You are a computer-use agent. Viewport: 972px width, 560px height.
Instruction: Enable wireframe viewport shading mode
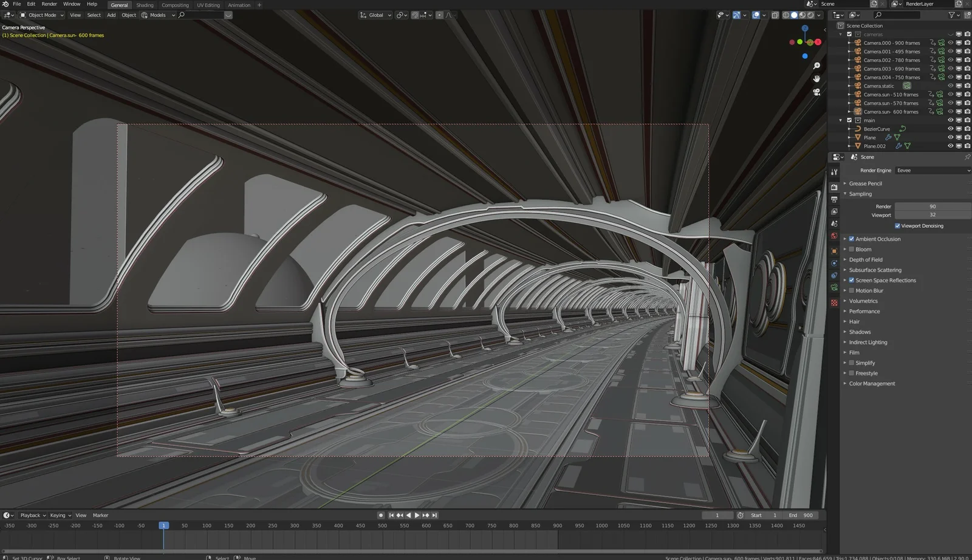(786, 15)
